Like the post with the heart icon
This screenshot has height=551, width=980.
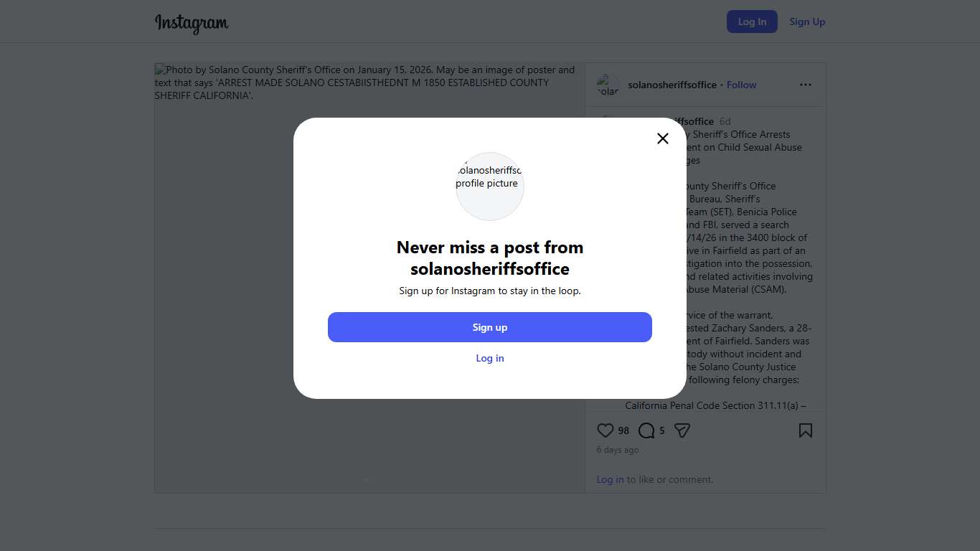pos(606,430)
